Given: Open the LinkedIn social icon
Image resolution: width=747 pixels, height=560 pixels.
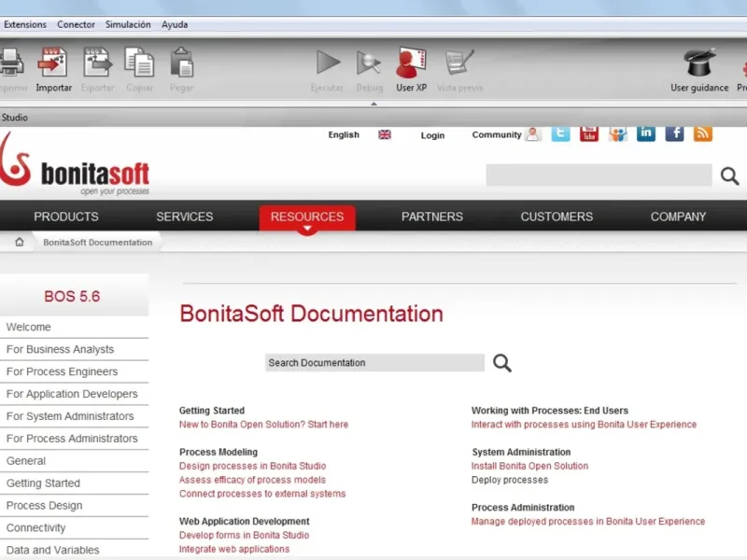Looking at the screenshot, I should tap(646, 133).
